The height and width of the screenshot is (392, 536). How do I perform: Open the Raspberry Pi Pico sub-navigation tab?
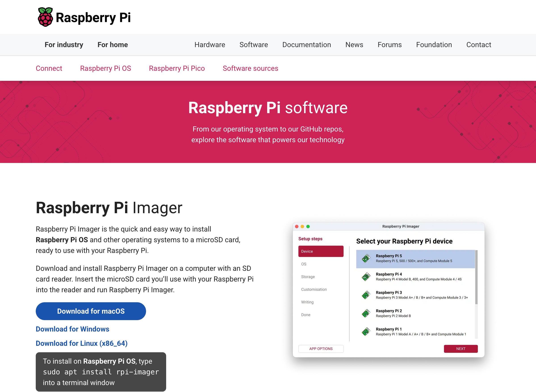click(x=177, y=68)
